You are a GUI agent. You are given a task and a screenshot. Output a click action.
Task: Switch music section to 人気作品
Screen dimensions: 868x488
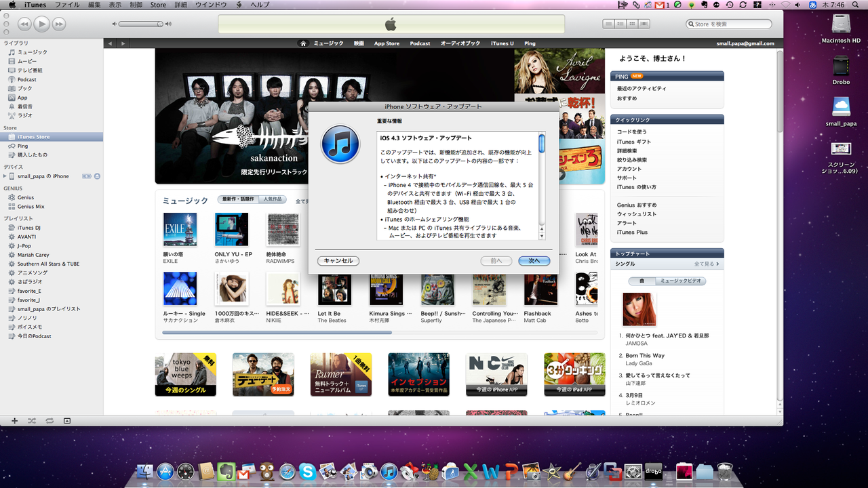tap(273, 200)
